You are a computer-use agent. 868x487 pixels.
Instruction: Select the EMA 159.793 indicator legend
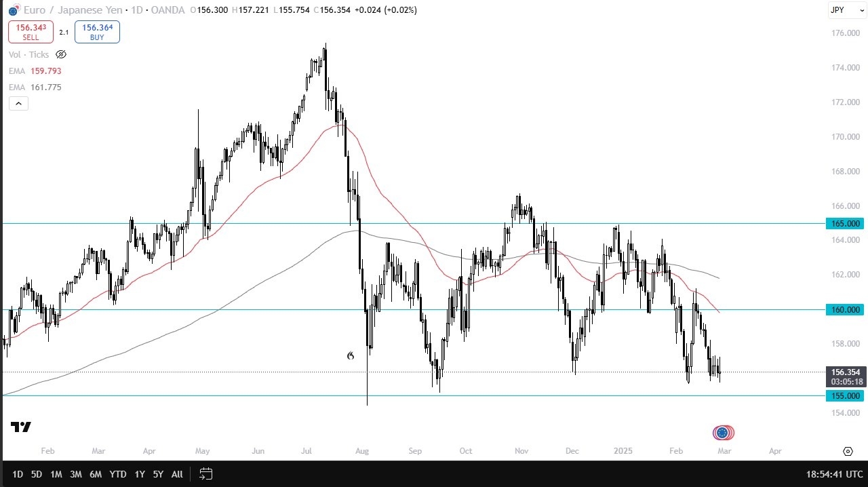35,71
